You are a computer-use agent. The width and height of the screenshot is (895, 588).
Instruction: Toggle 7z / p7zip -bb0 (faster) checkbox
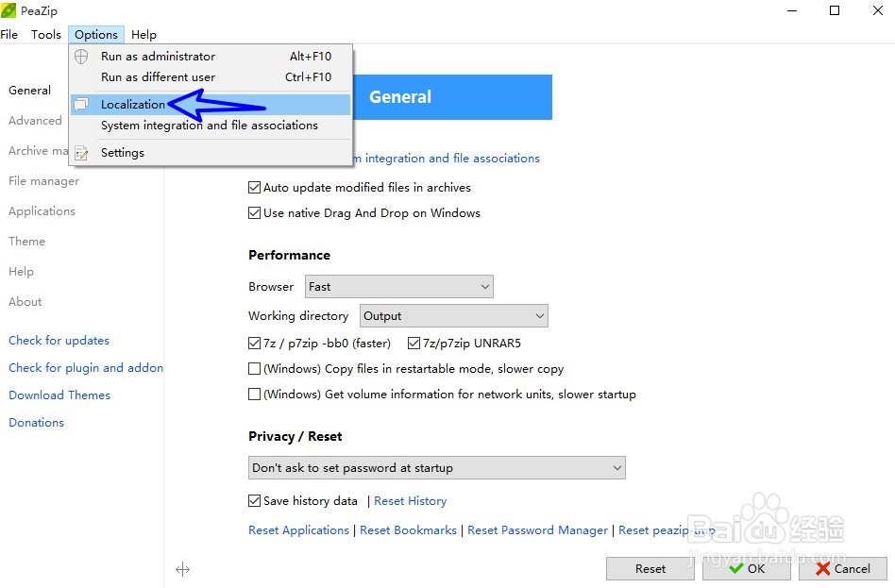255,344
